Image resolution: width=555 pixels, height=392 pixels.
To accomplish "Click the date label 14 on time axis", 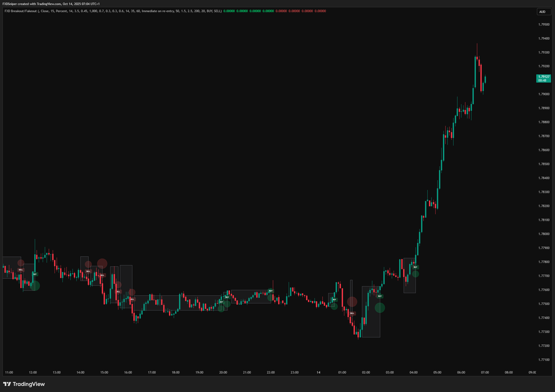I will (318, 372).
